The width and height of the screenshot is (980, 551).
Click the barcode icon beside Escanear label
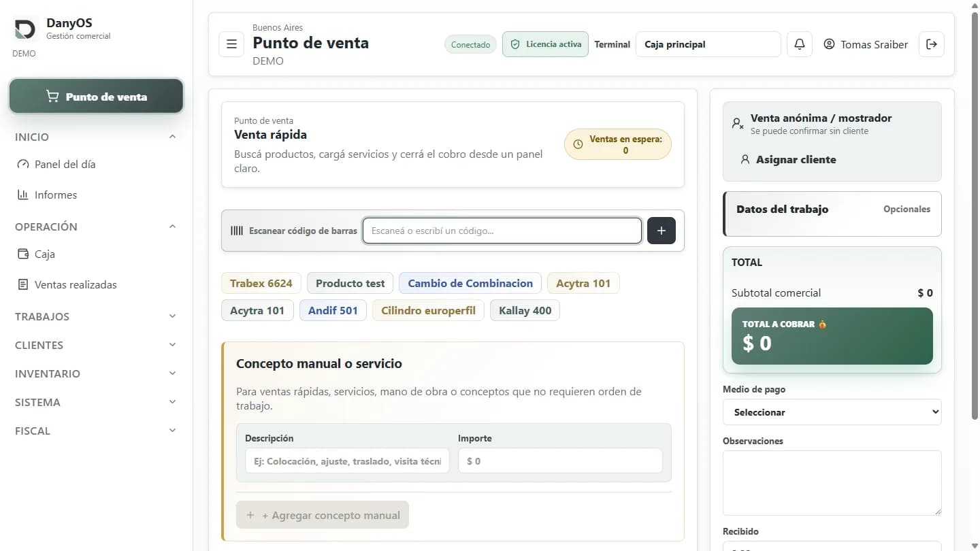237,231
